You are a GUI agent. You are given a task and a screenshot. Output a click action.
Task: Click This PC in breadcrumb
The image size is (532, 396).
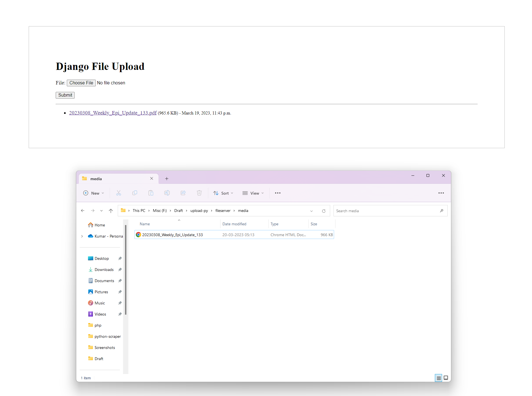[x=139, y=211]
